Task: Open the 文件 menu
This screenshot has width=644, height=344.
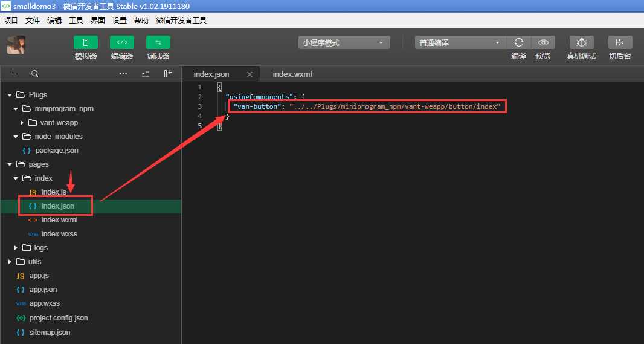Action: click(33, 20)
